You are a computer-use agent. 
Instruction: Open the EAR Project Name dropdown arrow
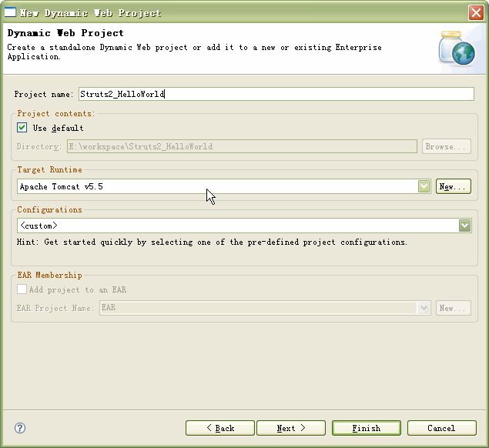(x=424, y=308)
